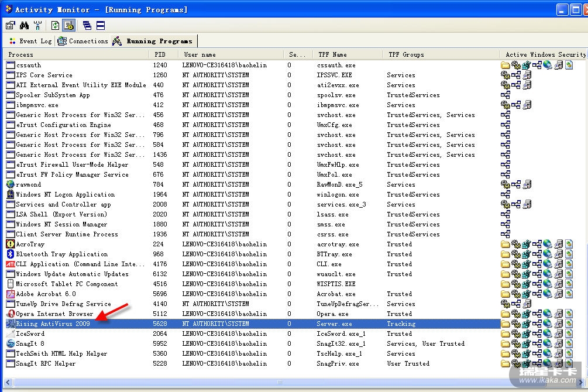Image resolution: width=588 pixels, height=392 pixels.
Task: Select the Running Programs tab
Action: (154, 42)
